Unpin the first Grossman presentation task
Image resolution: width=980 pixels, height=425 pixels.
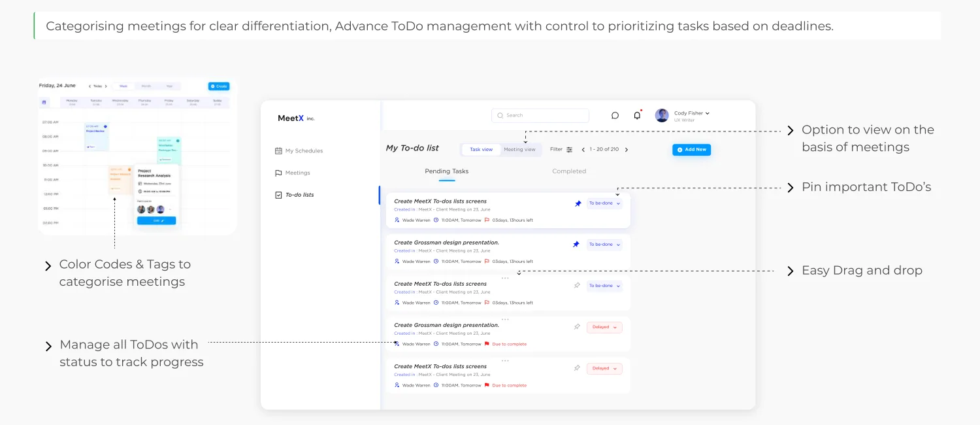(576, 245)
